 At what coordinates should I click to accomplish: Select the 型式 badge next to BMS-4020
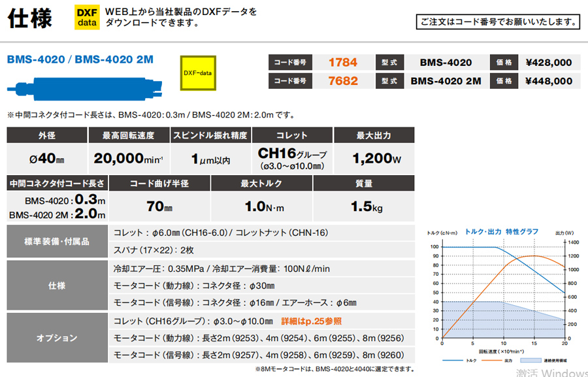389,62
